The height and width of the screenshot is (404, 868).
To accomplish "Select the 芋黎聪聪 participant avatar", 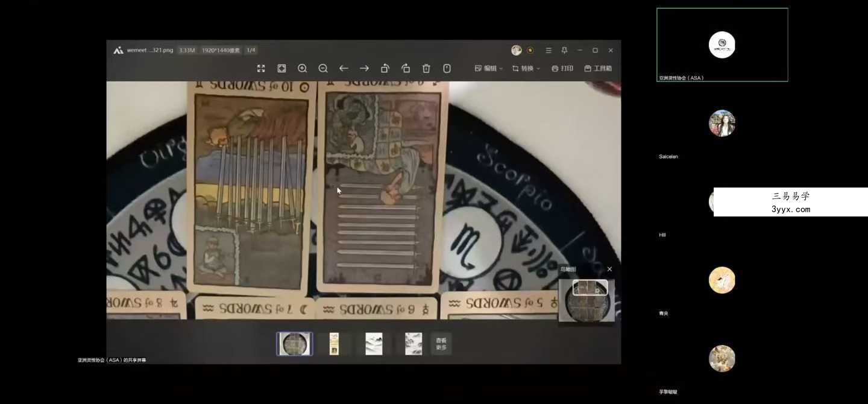I will tap(722, 358).
